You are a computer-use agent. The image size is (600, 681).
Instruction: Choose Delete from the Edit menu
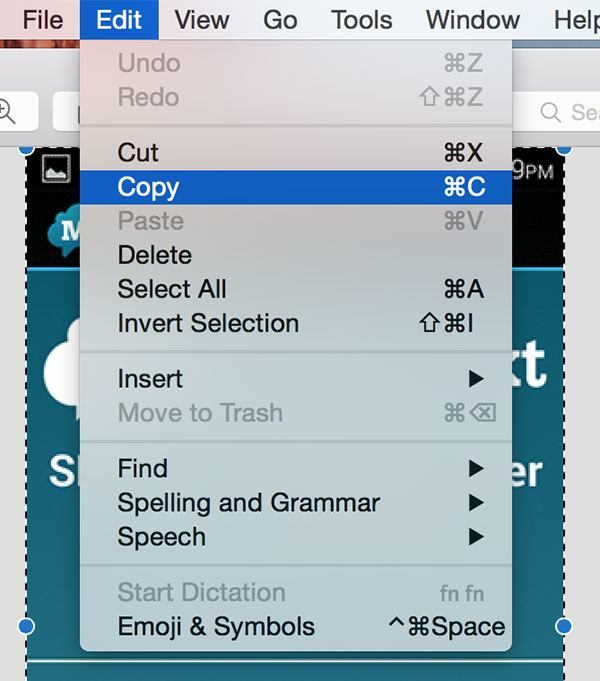click(296, 255)
